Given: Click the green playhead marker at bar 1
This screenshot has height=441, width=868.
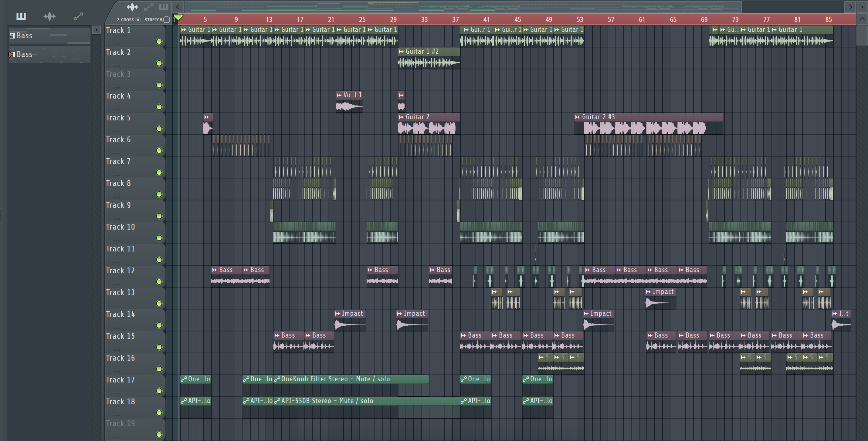Looking at the screenshot, I should pyautogui.click(x=178, y=17).
